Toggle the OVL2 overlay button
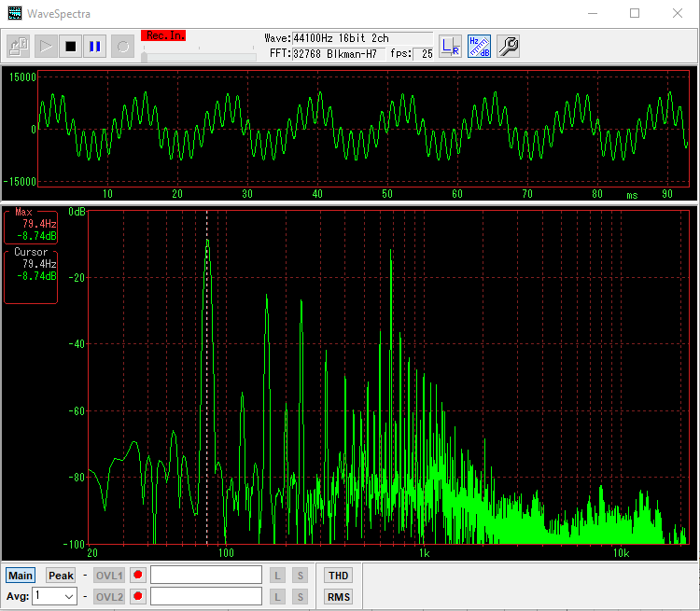700x611 pixels. (x=109, y=597)
